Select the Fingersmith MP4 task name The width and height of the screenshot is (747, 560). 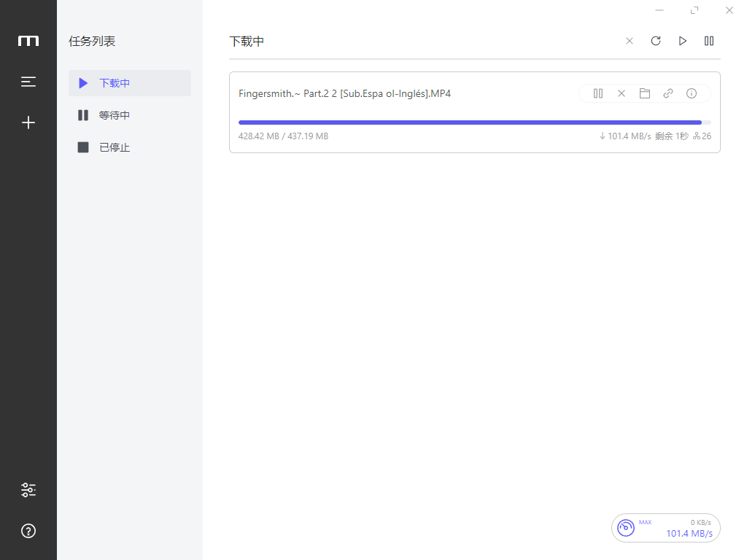click(x=344, y=93)
